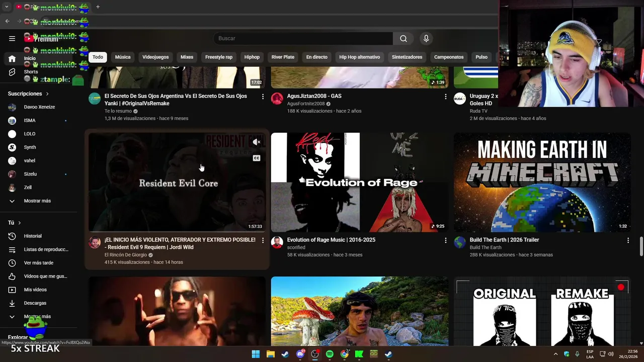
Task: Open options menu for Resident Evil 9 video
Action: [263, 240]
